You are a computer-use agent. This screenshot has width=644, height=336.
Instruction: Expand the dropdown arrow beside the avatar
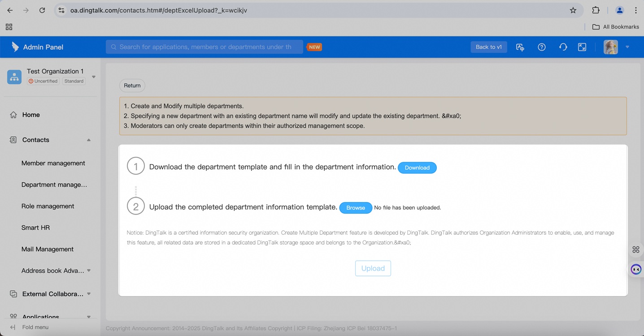(627, 47)
